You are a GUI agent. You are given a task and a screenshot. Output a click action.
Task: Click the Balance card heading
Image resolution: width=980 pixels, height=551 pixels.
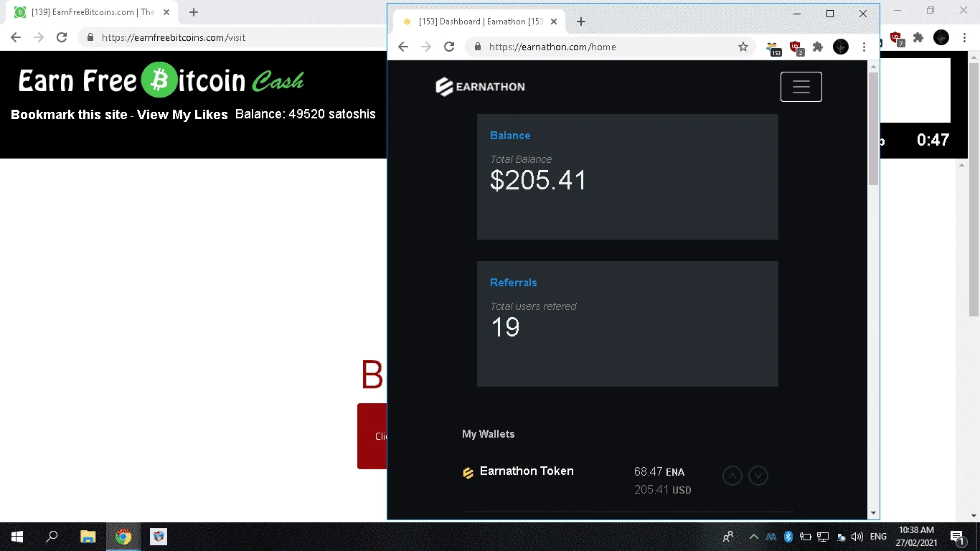pyautogui.click(x=510, y=136)
